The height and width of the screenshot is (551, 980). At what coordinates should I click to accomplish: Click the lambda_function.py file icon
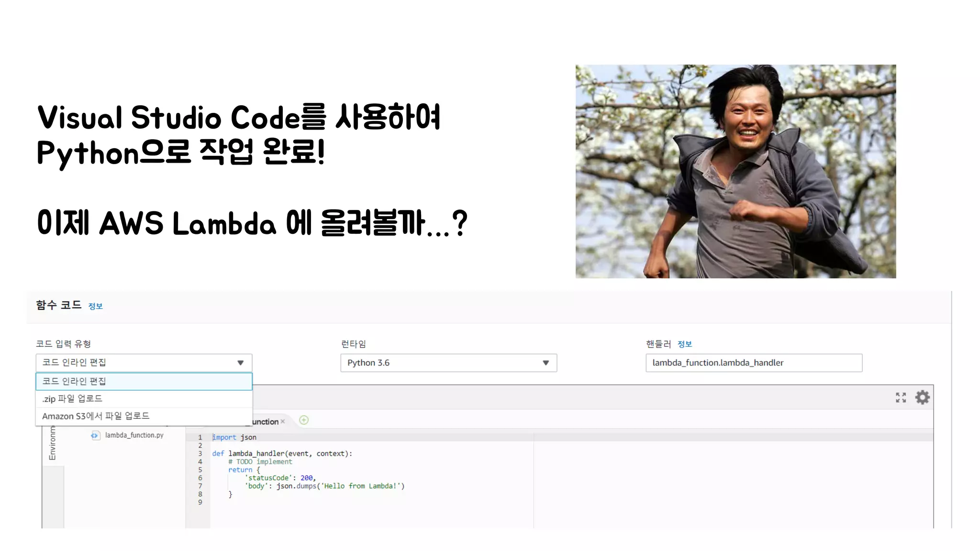pyautogui.click(x=95, y=435)
